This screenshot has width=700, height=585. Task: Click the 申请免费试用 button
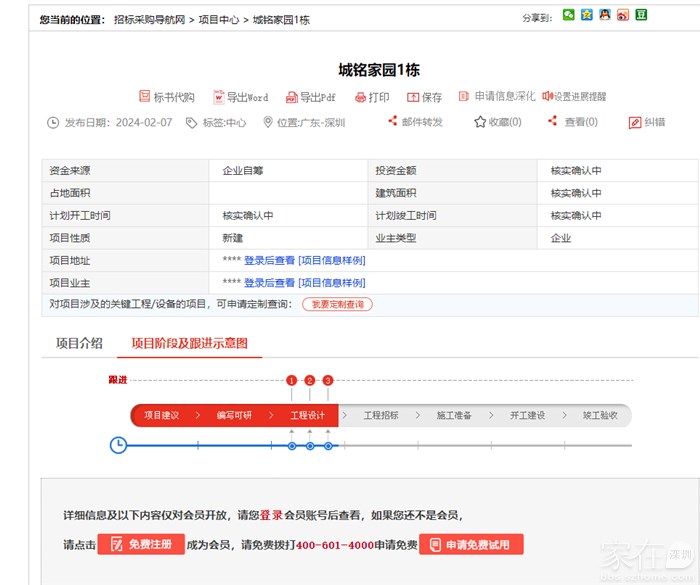click(471, 545)
